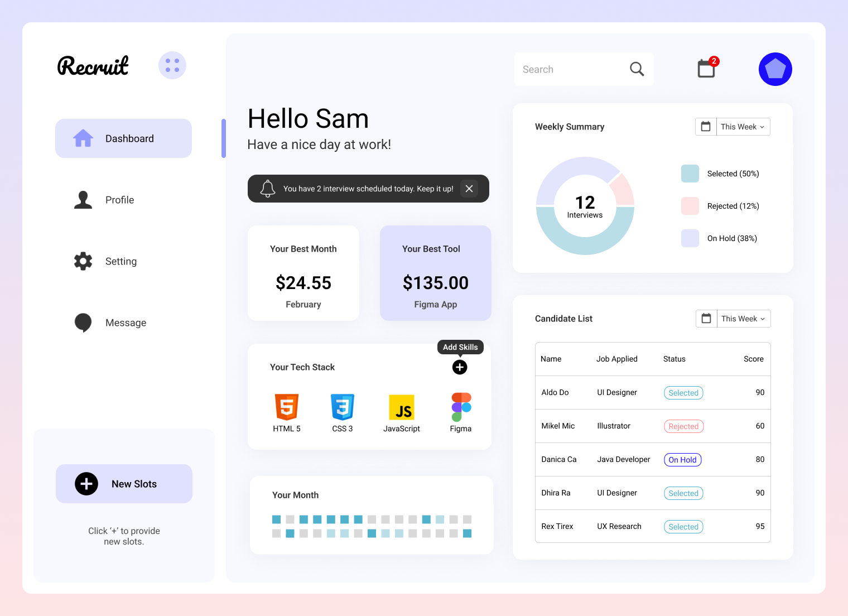Click the calendar icon with notification badge
Viewport: 848px width, 616px height.
click(706, 69)
